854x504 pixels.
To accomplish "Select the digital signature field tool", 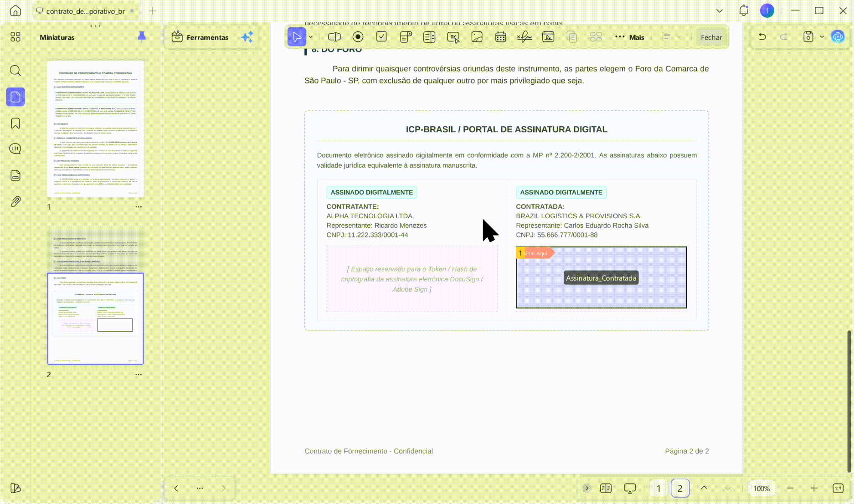I will coord(525,37).
